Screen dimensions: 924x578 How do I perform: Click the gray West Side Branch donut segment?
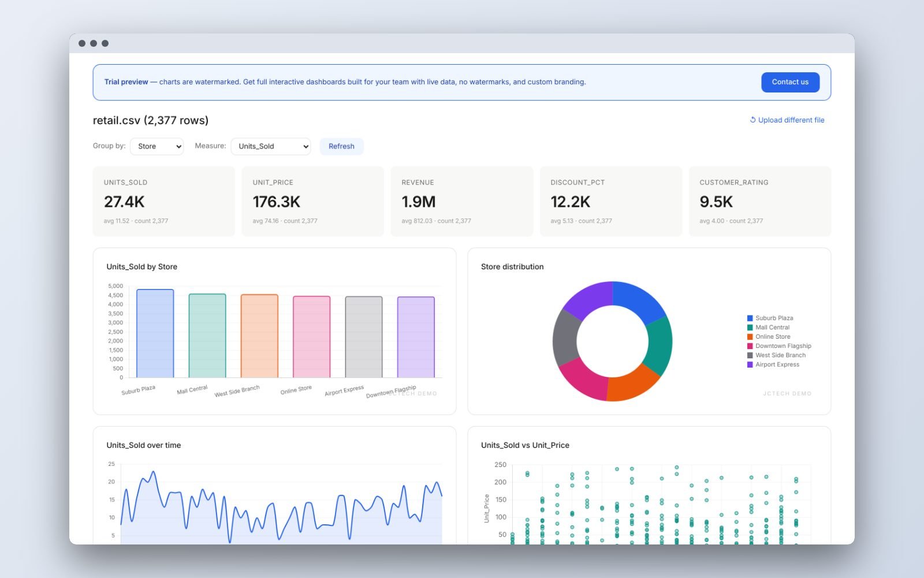tap(565, 338)
